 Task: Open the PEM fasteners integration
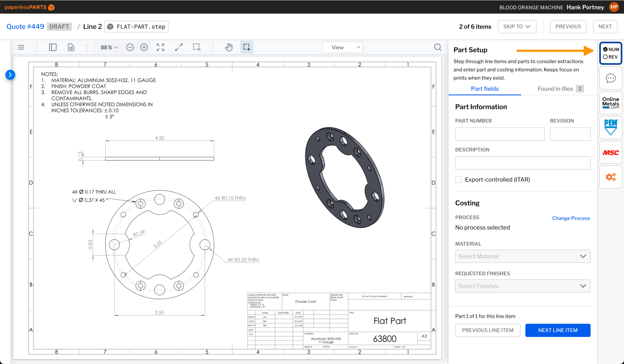[611, 128]
